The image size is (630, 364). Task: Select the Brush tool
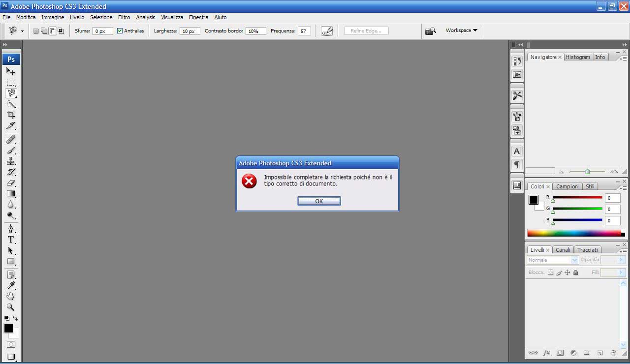tap(11, 151)
